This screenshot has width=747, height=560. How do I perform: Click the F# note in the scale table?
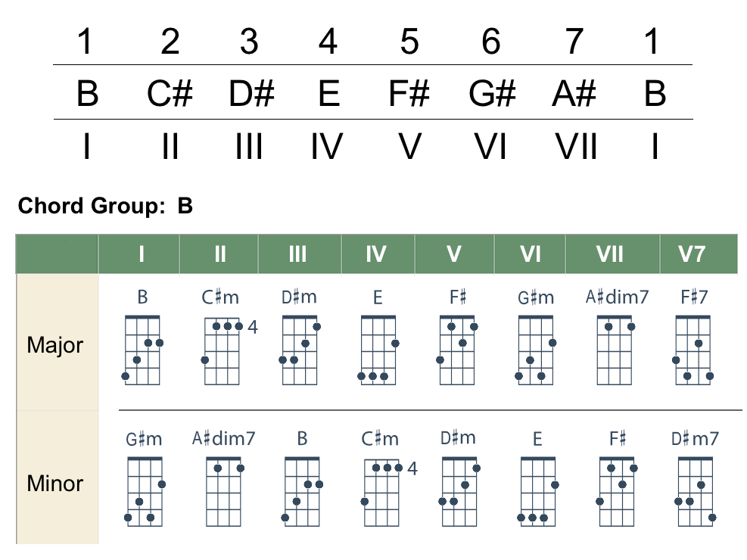pos(409,95)
